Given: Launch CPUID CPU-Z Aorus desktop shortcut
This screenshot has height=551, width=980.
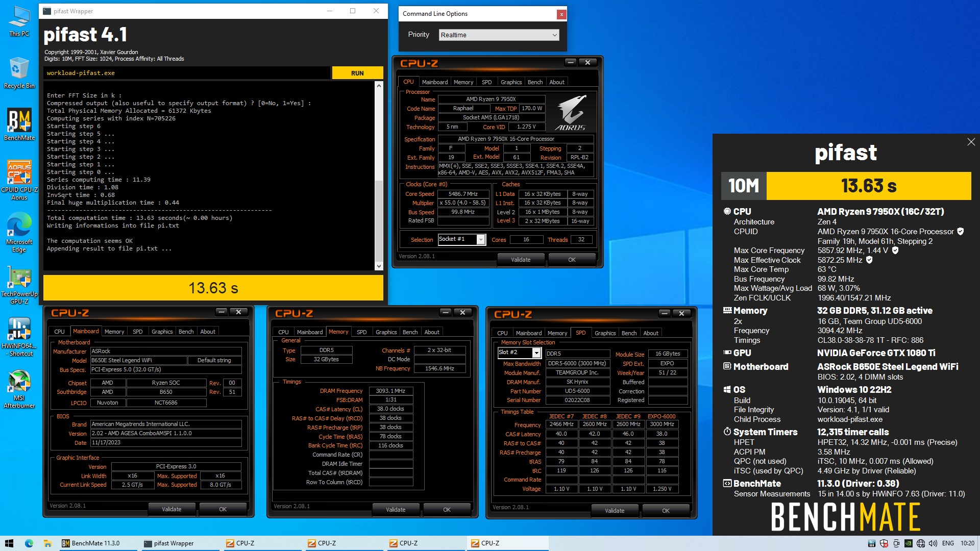Looking at the screenshot, I should [x=19, y=180].
